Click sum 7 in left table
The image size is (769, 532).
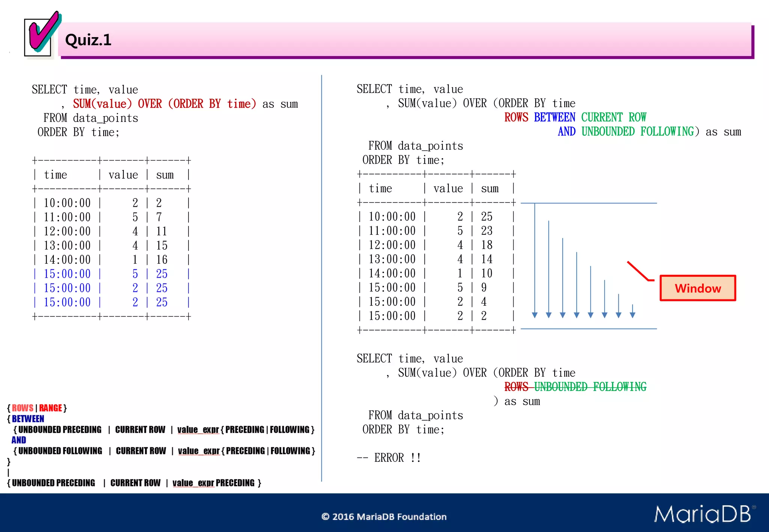point(159,217)
